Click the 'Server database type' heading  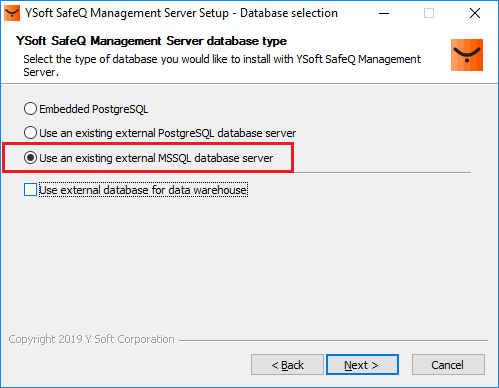pyautogui.click(x=226, y=41)
